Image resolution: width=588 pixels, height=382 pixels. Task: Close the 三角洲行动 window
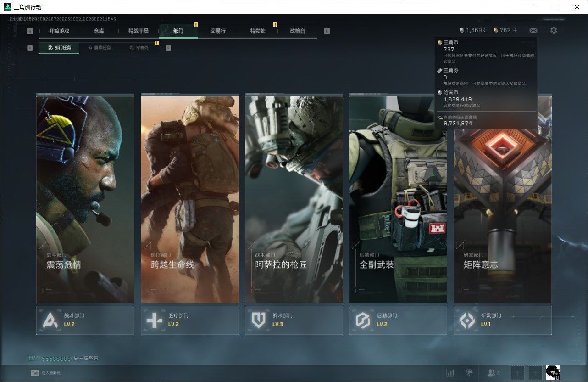(577, 7)
